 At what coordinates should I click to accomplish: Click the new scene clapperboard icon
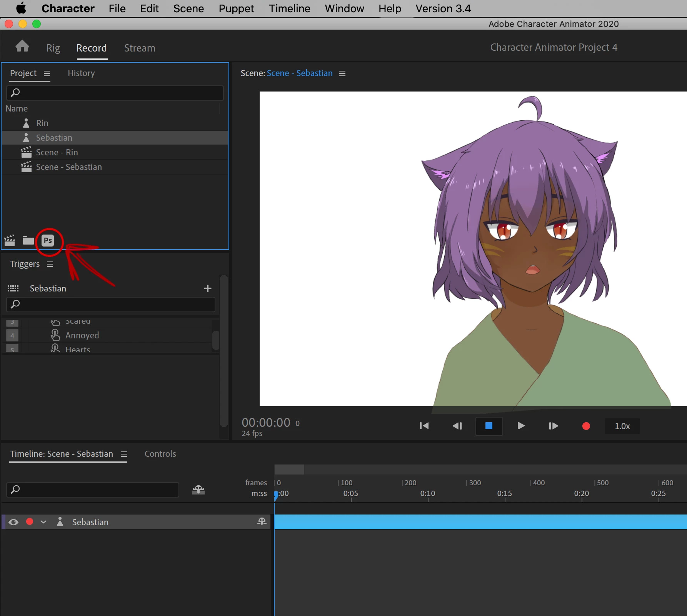pos(10,241)
